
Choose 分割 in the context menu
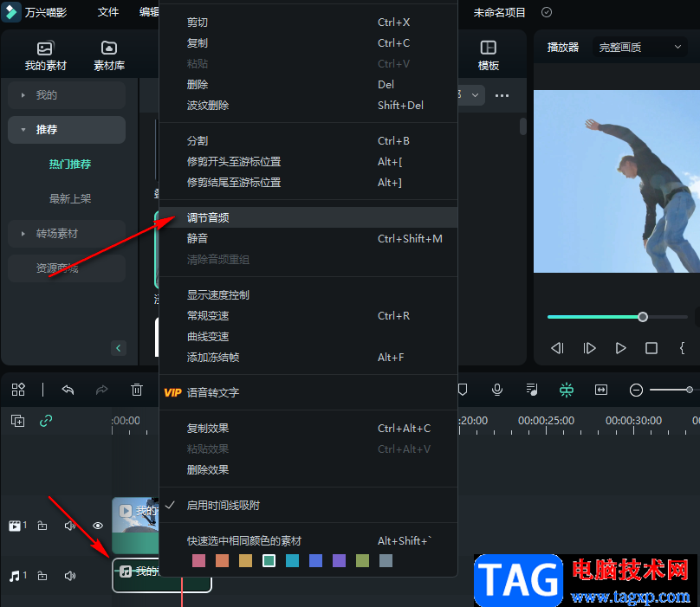pyautogui.click(x=308, y=141)
